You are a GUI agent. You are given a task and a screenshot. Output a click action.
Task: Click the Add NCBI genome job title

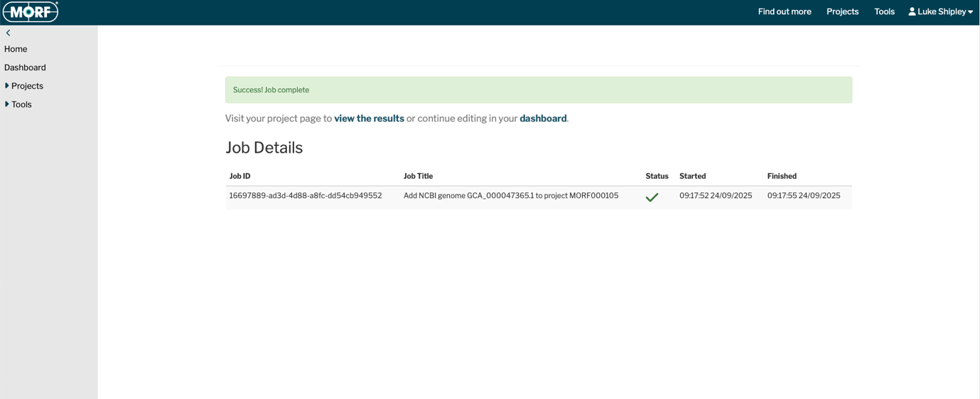point(511,195)
